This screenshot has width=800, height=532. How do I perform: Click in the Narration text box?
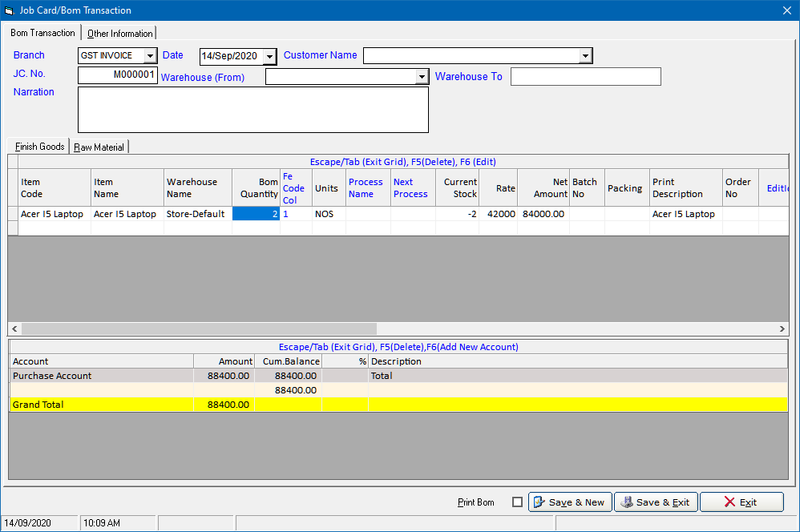253,110
